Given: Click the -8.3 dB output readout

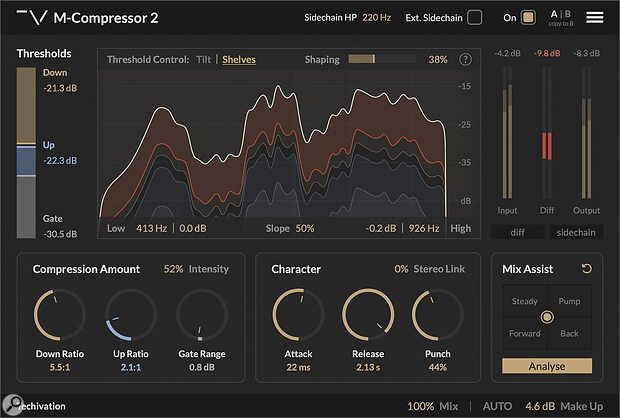Looking at the screenshot, I should (586, 53).
